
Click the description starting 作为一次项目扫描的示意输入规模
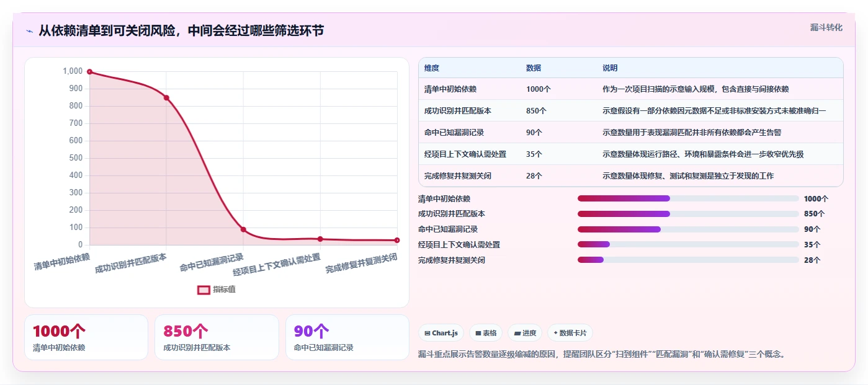click(x=696, y=89)
